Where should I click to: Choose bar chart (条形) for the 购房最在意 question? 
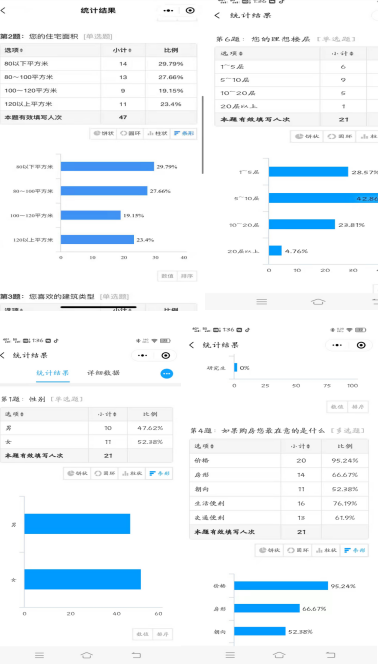354,550
